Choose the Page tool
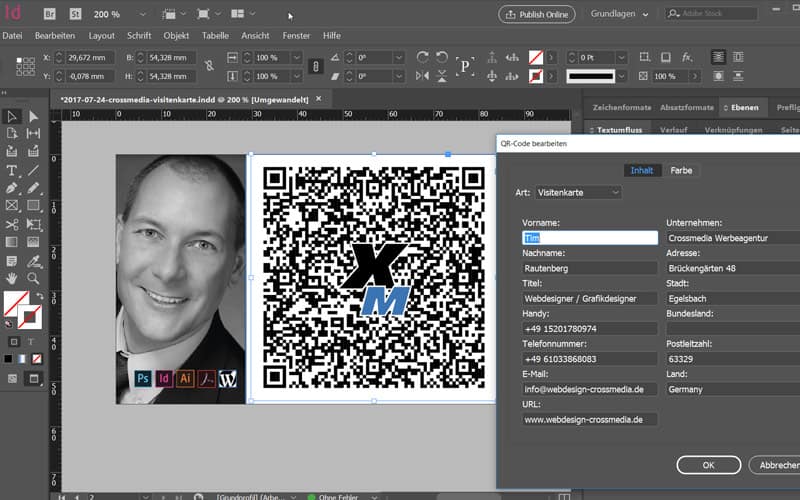800x500 pixels. pyautogui.click(x=12, y=134)
